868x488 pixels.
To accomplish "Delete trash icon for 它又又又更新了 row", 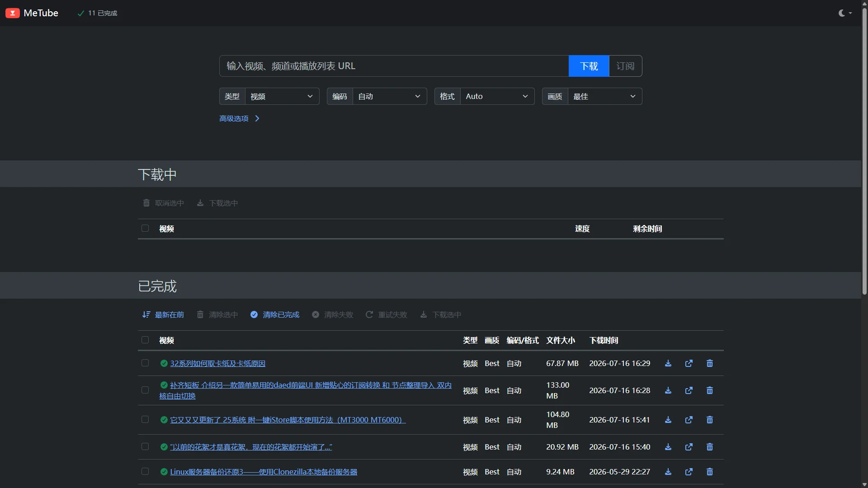I will click(710, 420).
